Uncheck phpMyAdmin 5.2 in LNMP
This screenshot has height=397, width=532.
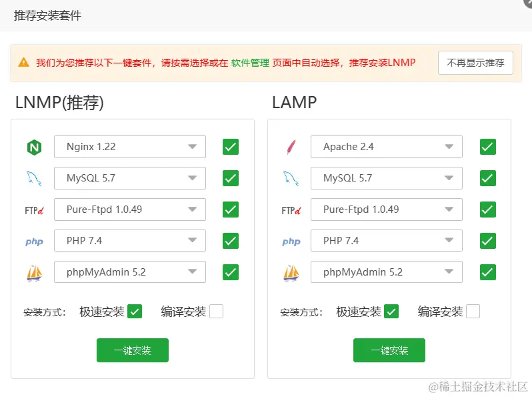[231, 272]
